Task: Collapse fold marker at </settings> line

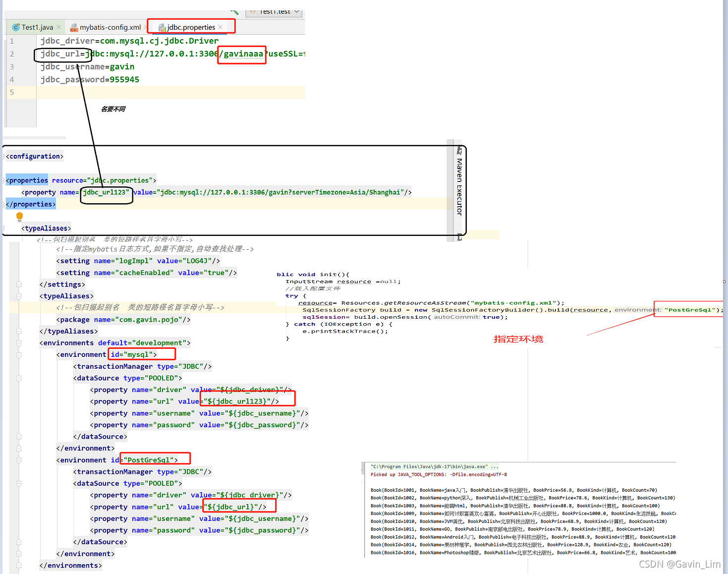Action: point(19,284)
